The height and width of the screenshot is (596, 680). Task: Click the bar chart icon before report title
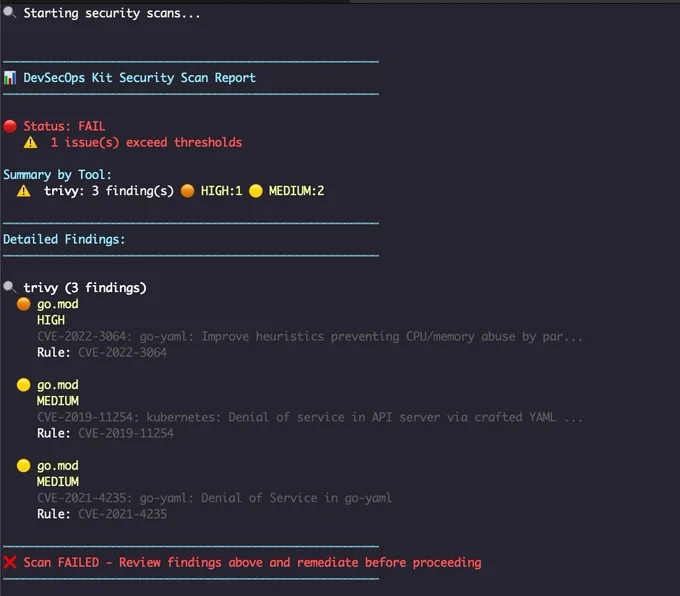click(x=10, y=78)
